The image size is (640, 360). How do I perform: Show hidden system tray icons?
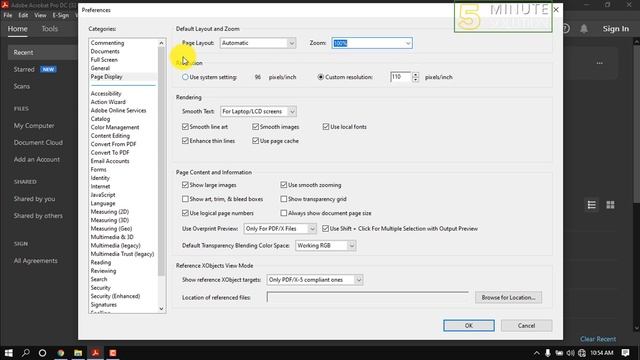click(x=536, y=353)
